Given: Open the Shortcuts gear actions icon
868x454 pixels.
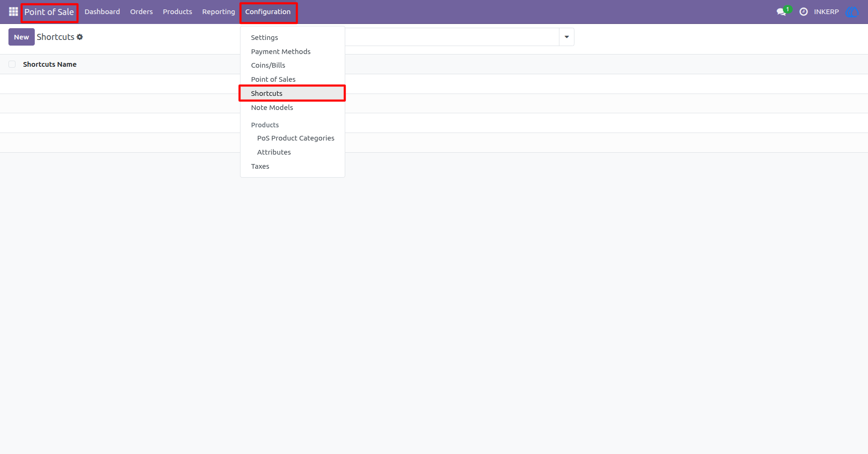Looking at the screenshot, I should click(80, 37).
